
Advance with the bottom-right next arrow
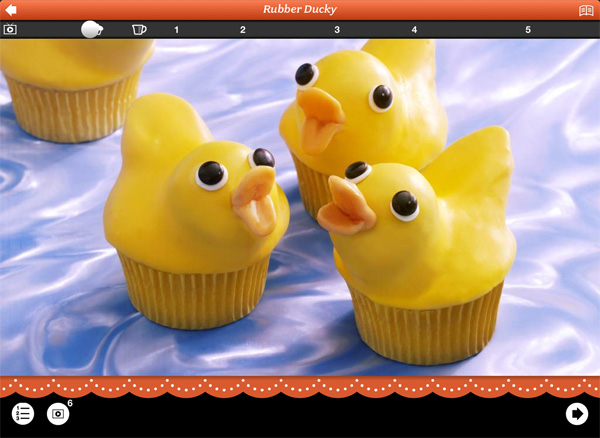coord(576,413)
